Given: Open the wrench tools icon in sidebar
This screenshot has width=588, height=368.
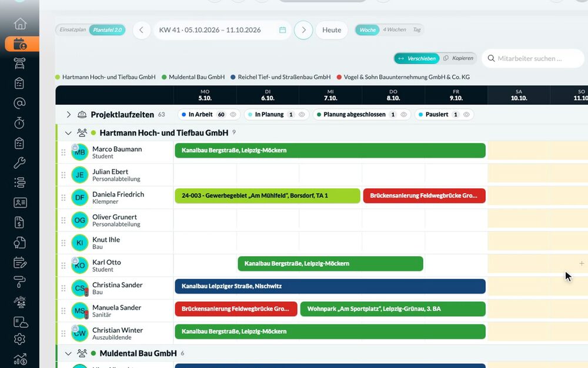Looking at the screenshot, I should (19, 163).
